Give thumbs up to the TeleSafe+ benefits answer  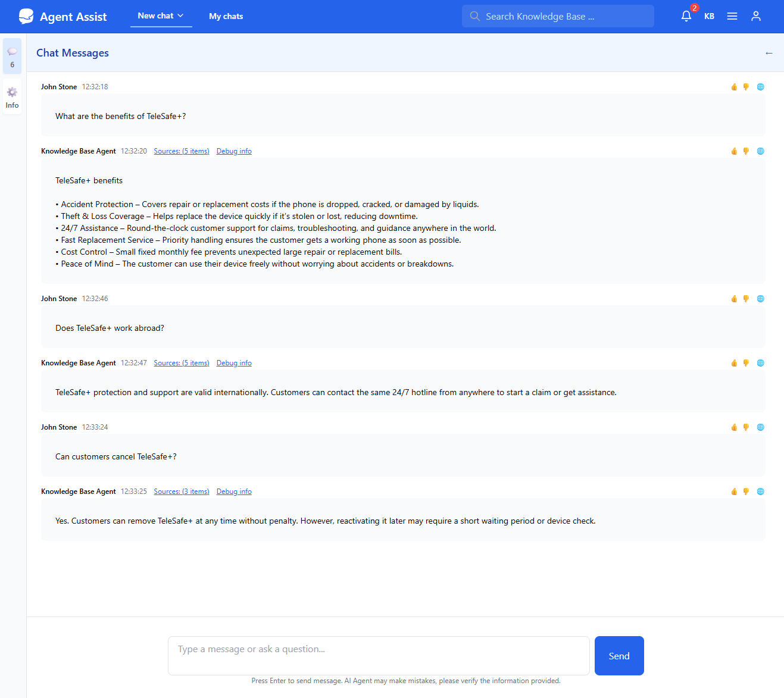[x=734, y=151]
